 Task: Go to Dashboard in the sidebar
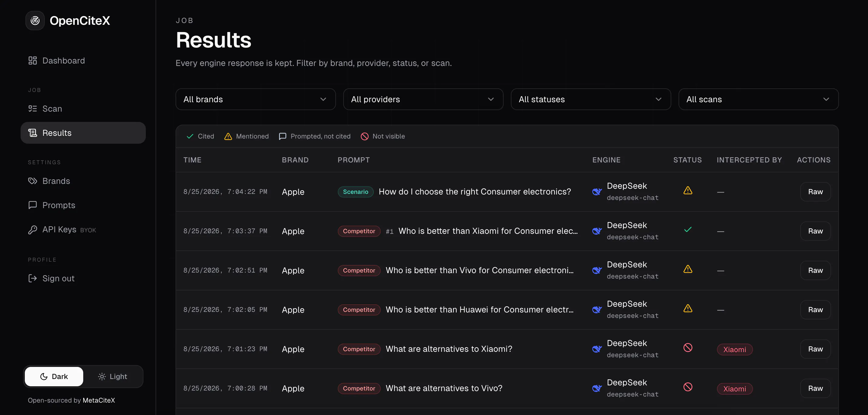(x=83, y=60)
